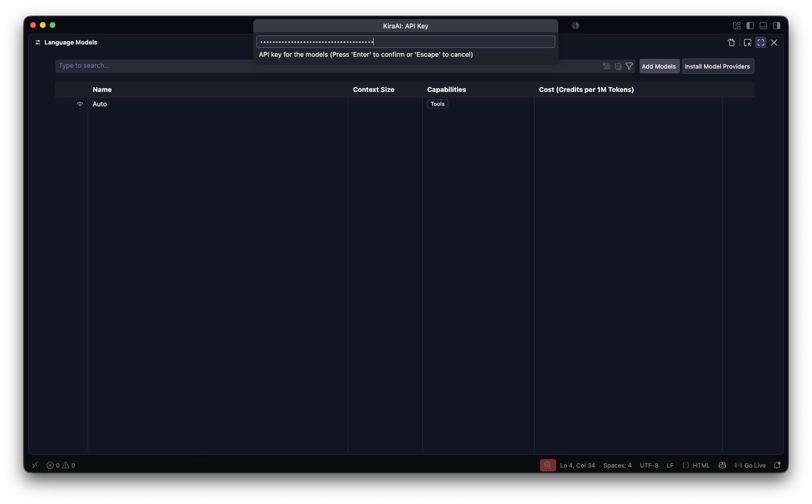Show errors and warnings problems panel
812x504 pixels.
point(61,465)
